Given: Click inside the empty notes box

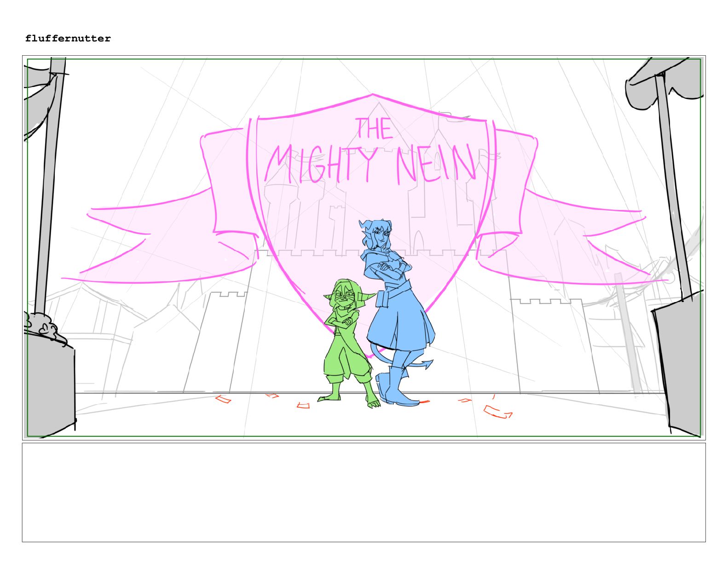Looking at the screenshot, I should tap(364, 492).
